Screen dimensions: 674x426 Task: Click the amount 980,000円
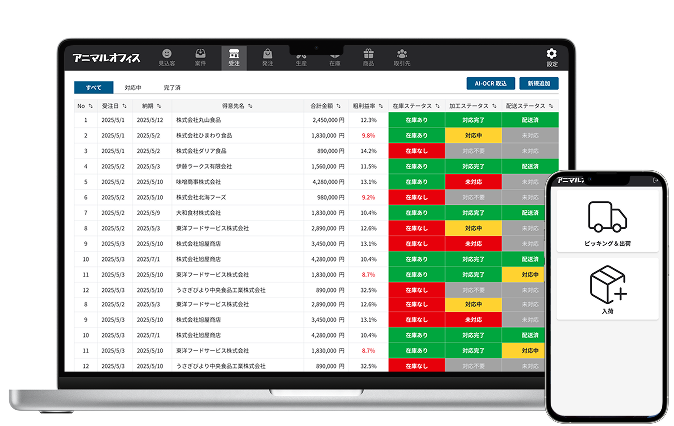click(331, 197)
